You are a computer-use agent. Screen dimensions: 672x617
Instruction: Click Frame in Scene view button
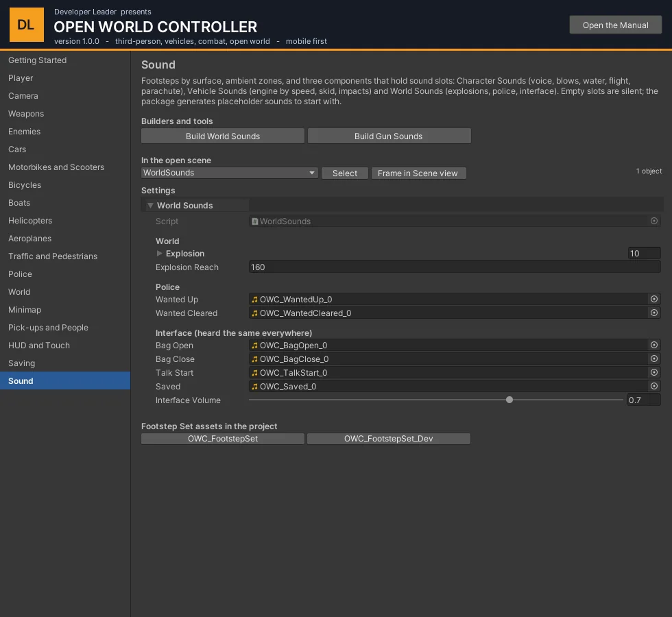pyautogui.click(x=418, y=173)
